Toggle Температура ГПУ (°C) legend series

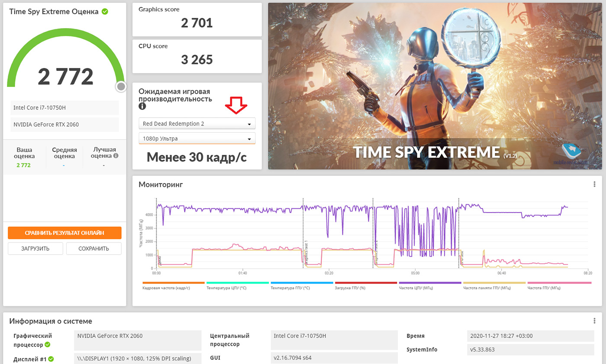301,285
